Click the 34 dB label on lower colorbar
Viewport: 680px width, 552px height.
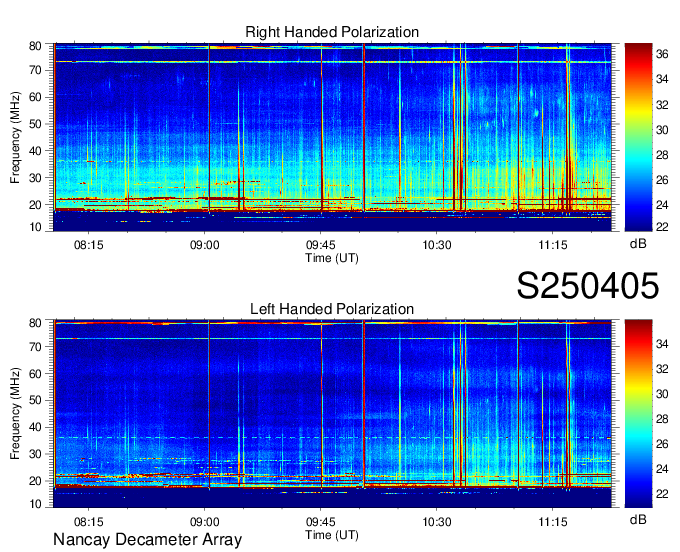(x=662, y=344)
